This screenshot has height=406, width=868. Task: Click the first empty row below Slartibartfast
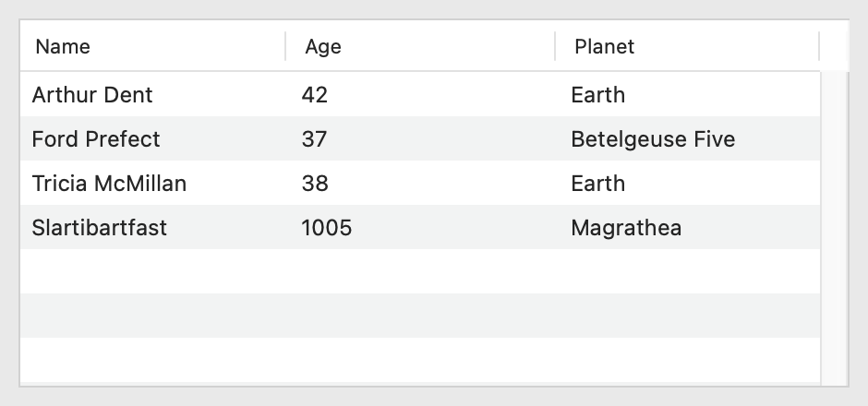point(419,271)
